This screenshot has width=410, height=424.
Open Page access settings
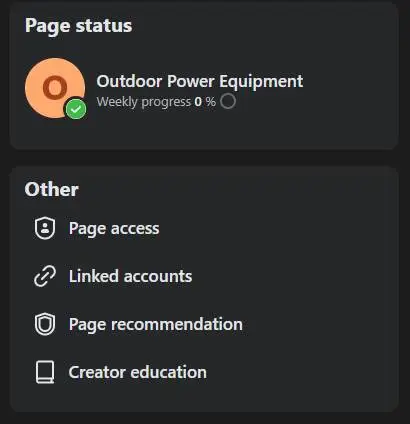point(114,229)
